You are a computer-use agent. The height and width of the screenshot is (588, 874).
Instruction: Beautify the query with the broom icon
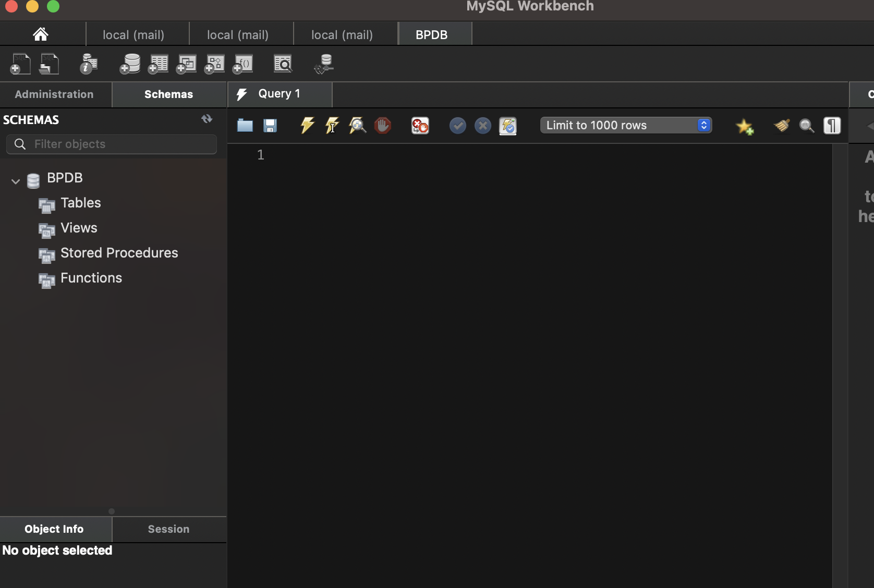click(x=782, y=126)
